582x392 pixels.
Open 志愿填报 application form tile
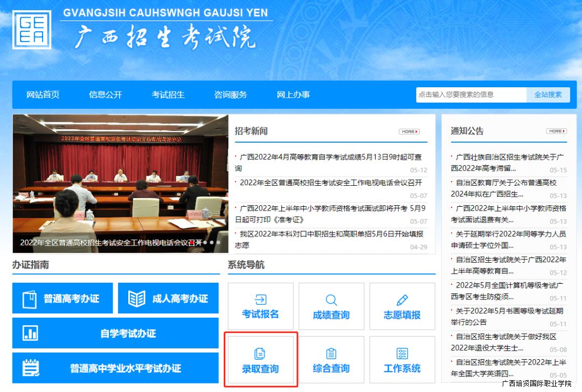point(402,306)
